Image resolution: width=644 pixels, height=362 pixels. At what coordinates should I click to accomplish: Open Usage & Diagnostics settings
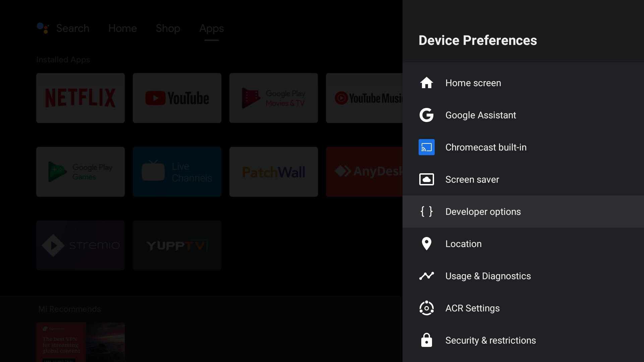point(523,276)
